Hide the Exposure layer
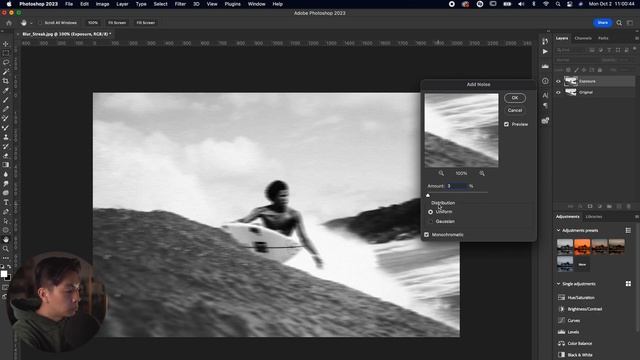 point(558,81)
